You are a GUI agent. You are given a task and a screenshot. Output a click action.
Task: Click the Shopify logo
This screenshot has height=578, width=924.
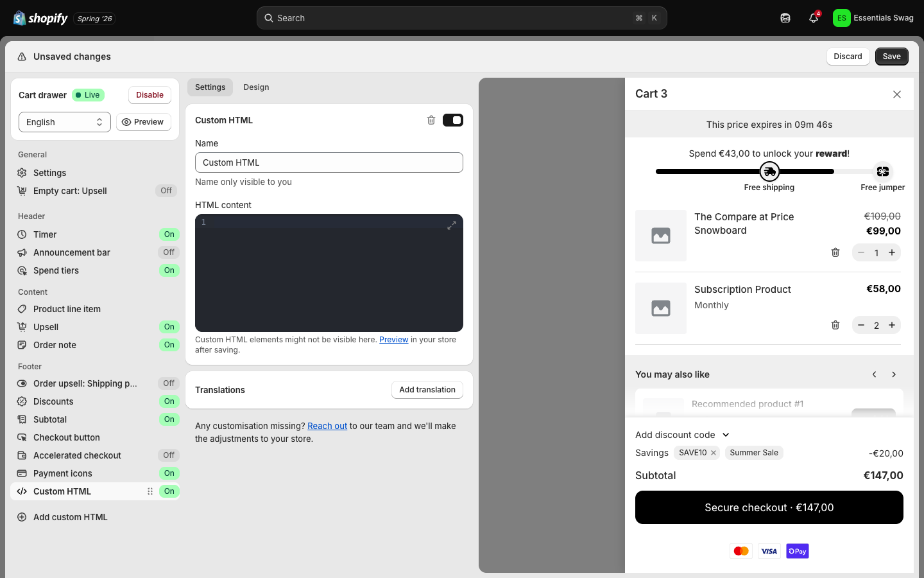(x=40, y=18)
